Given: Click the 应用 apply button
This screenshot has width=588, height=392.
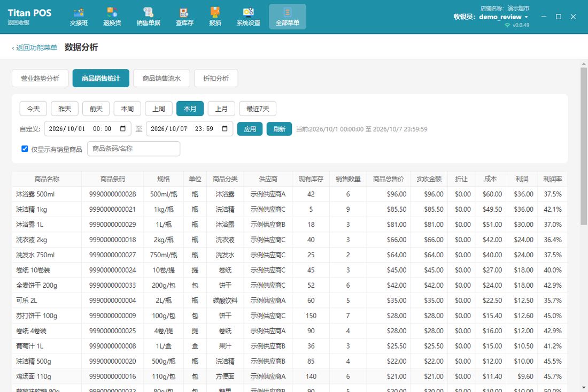Looking at the screenshot, I should 250,129.
